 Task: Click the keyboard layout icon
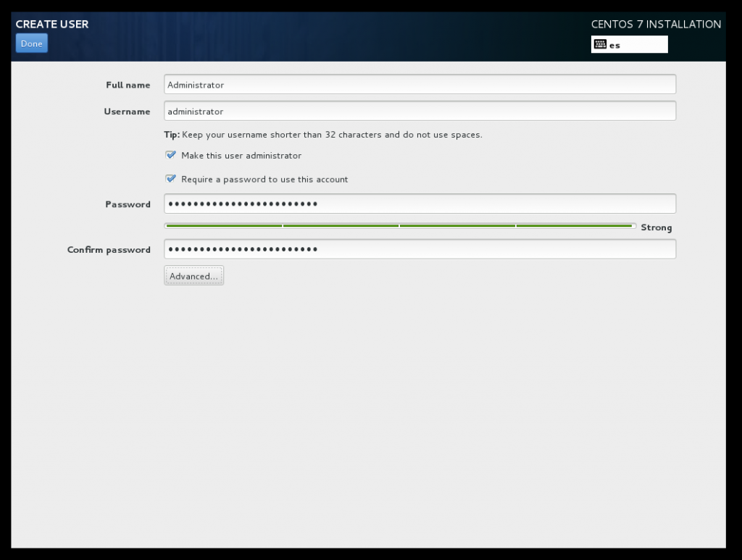click(x=599, y=44)
